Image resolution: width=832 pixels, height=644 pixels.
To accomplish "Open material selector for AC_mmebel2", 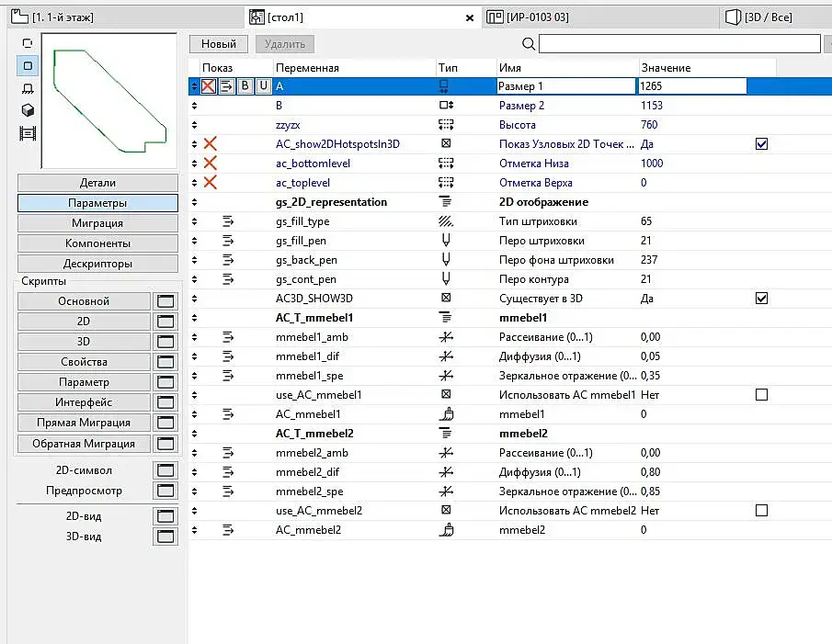I will click(x=446, y=529).
